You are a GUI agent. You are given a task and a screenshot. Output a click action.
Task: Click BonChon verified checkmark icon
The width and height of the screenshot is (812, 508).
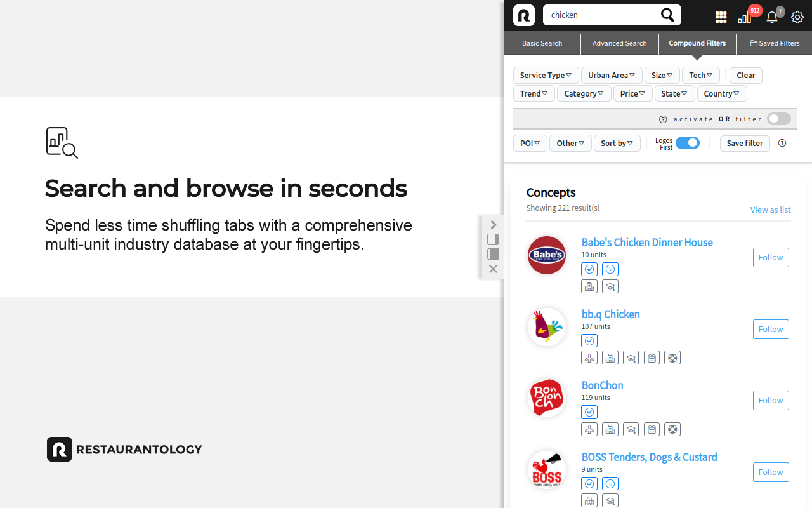click(x=589, y=412)
